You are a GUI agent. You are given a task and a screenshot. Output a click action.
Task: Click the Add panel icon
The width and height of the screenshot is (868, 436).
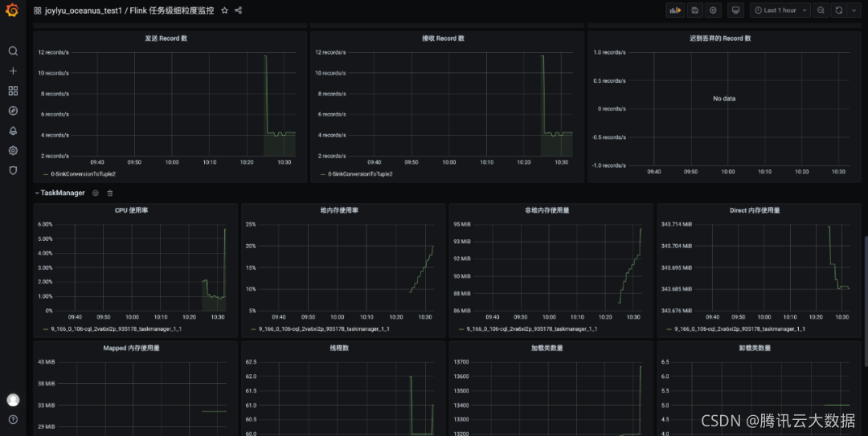point(675,10)
